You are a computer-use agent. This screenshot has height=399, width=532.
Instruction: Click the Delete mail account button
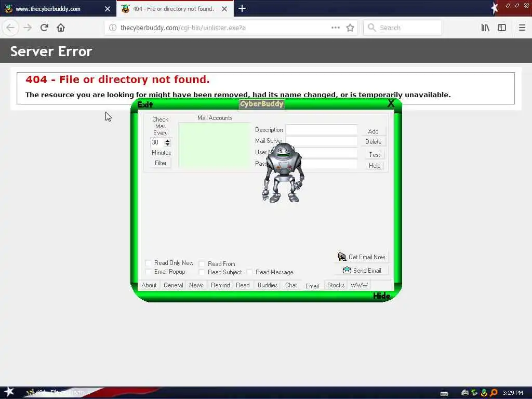pos(373,142)
